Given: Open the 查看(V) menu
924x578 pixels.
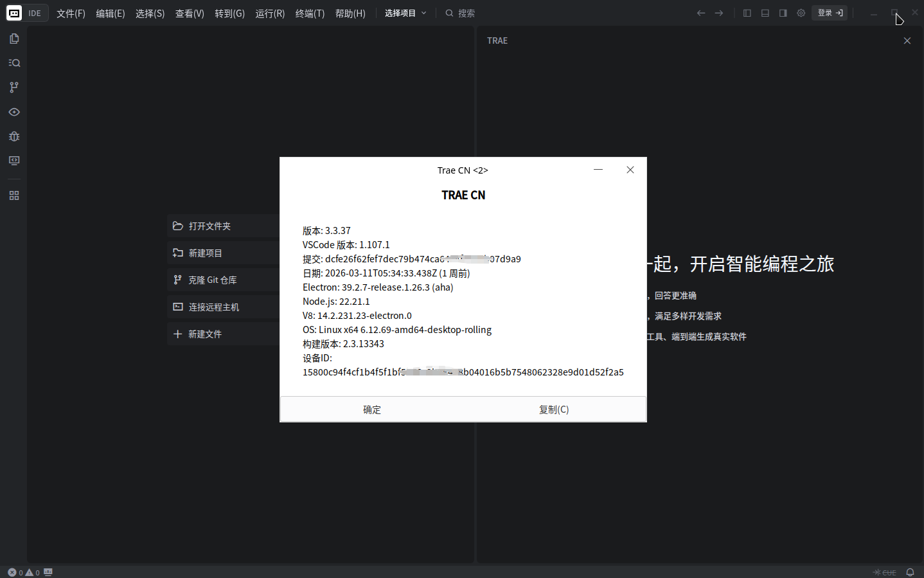Looking at the screenshot, I should [x=190, y=14].
